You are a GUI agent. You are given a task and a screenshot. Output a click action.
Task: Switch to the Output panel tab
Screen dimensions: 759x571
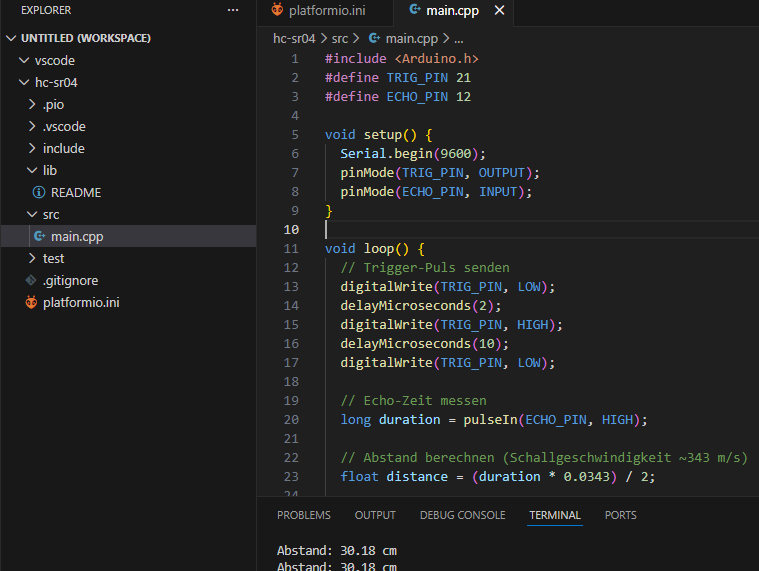pyautogui.click(x=375, y=515)
